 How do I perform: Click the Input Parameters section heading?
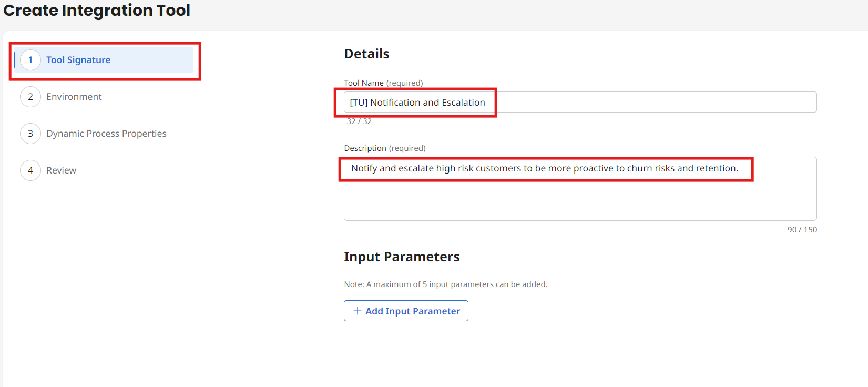point(402,257)
